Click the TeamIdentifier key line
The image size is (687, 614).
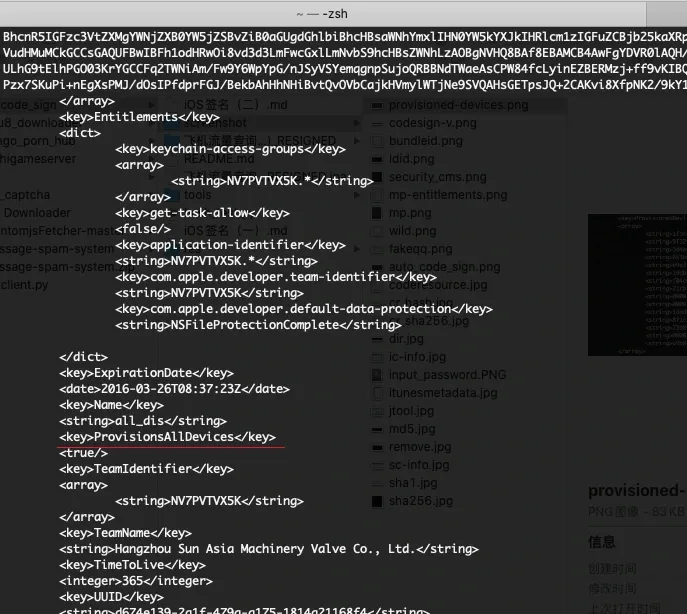146,469
